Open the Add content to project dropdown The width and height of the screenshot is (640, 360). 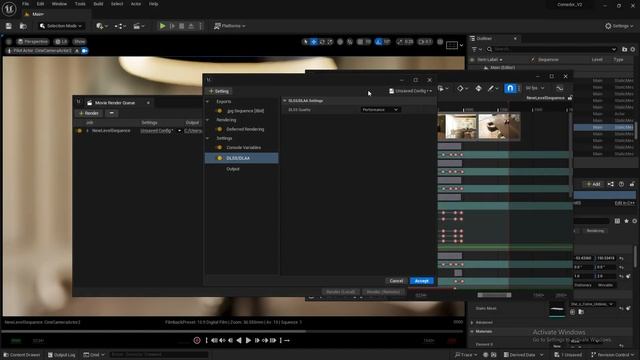[x=102, y=26]
